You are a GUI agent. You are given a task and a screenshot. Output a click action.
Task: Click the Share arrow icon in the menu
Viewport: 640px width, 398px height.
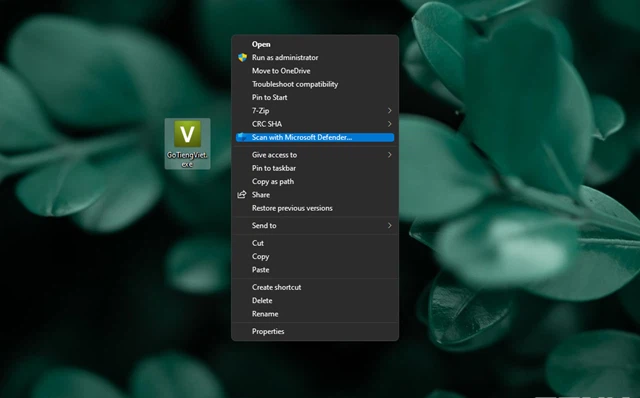point(242,195)
